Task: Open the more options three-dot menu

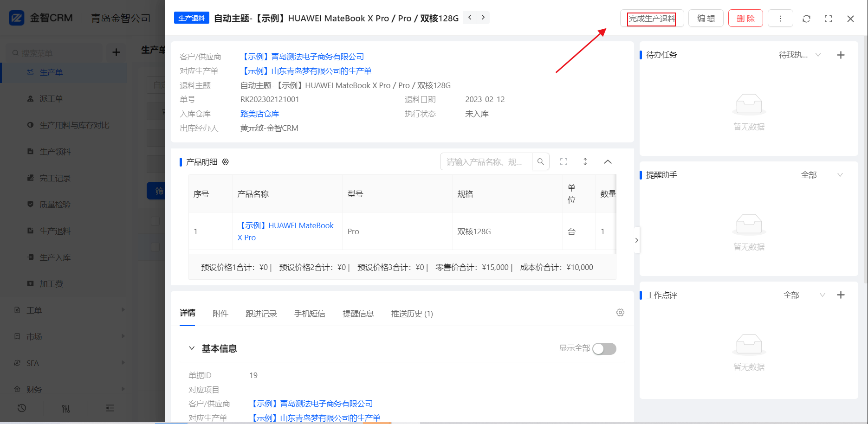Action: 780,19
